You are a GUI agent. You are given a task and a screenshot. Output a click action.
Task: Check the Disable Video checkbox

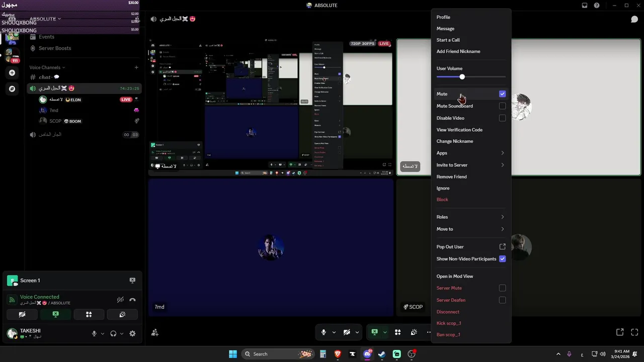point(502,118)
